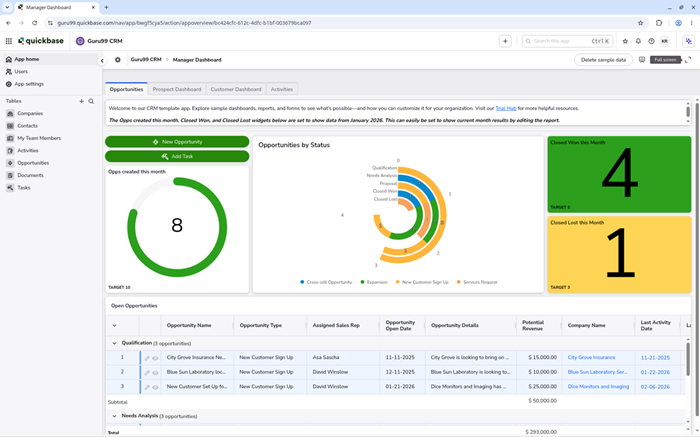Toggle Services Request legend item
Viewport: 700px width, 437px height.
(476, 282)
